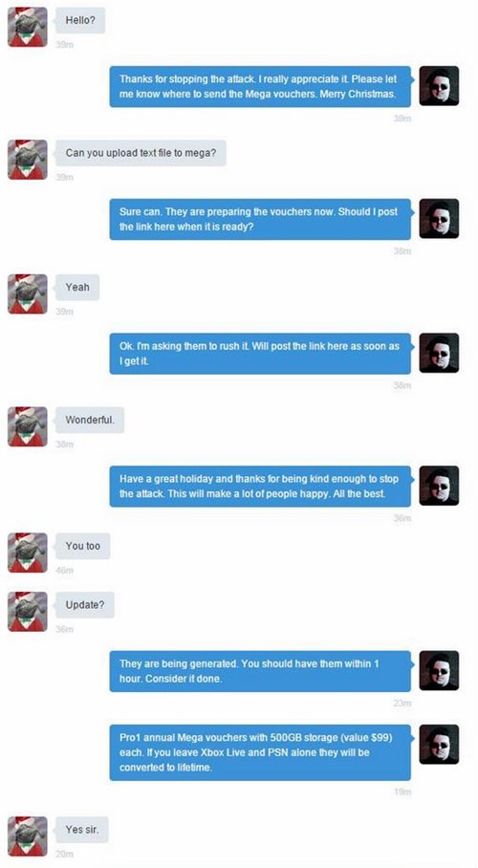The image size is (478, 868).
Task: Click the avatar beside the "Wonderful." message
Action: point(28,426)
